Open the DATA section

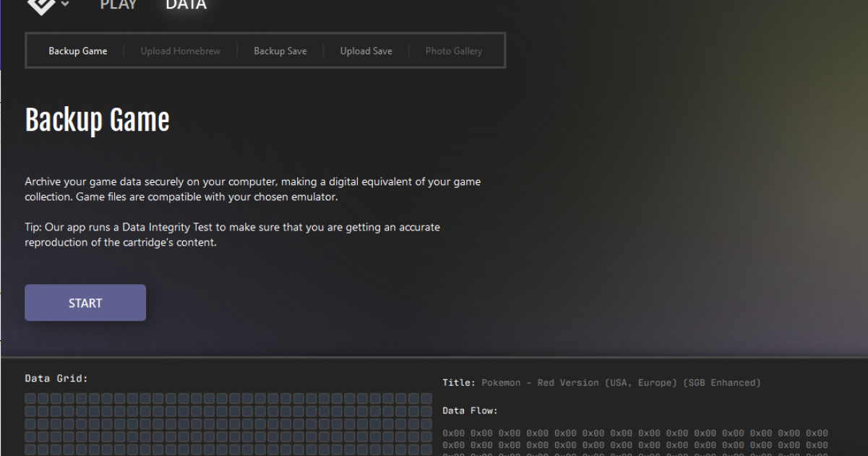click(x=186, y=5)
